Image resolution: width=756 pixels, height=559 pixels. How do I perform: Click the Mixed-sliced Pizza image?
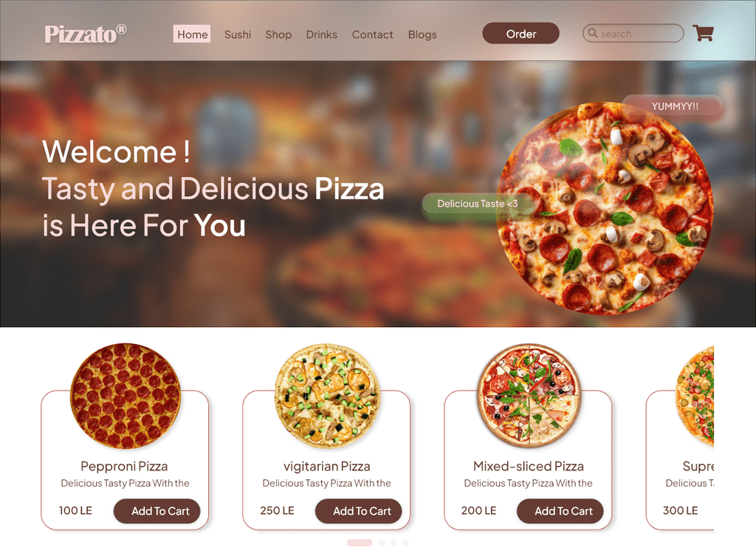point(529,396)
